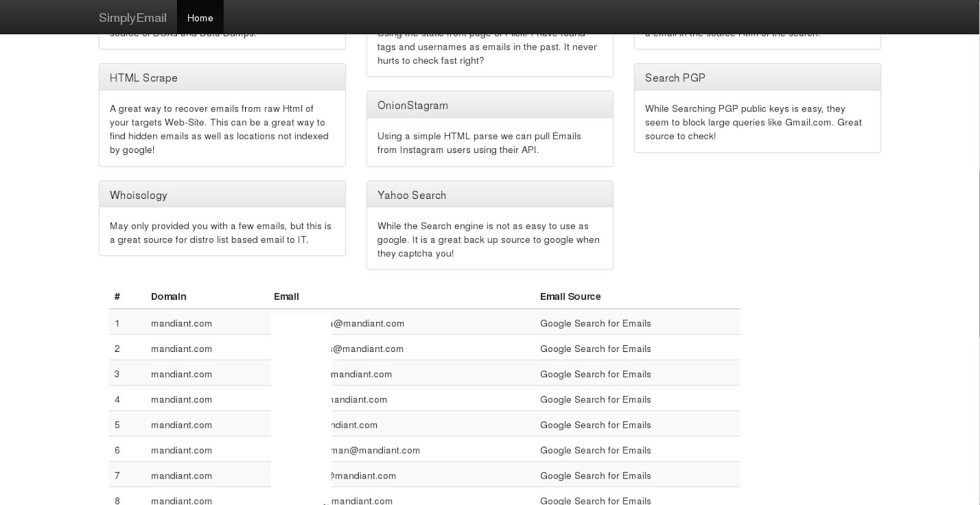Click the Whoisology description text
The height and width of the screenshot is (505, 980).
tap(221, 233)
